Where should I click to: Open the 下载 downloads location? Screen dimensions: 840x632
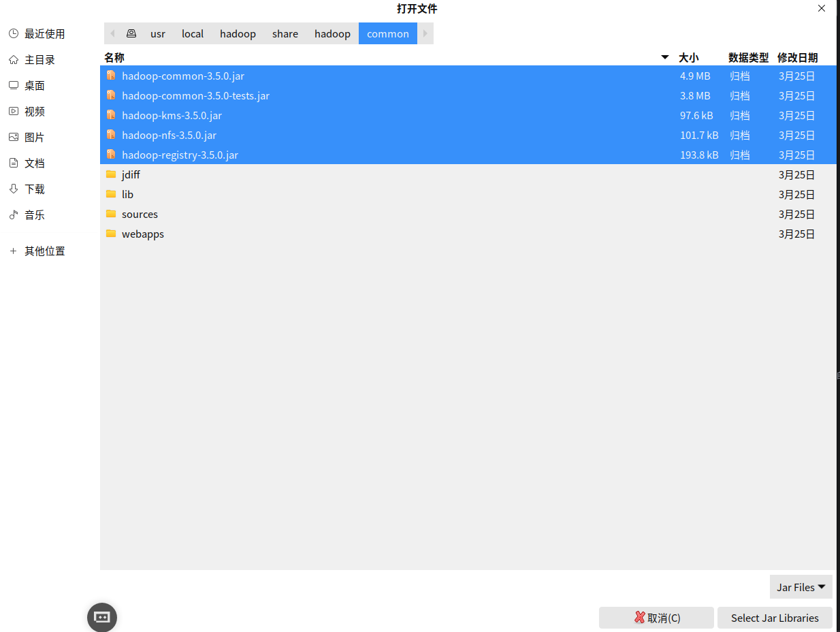click(x=35, y=189)
